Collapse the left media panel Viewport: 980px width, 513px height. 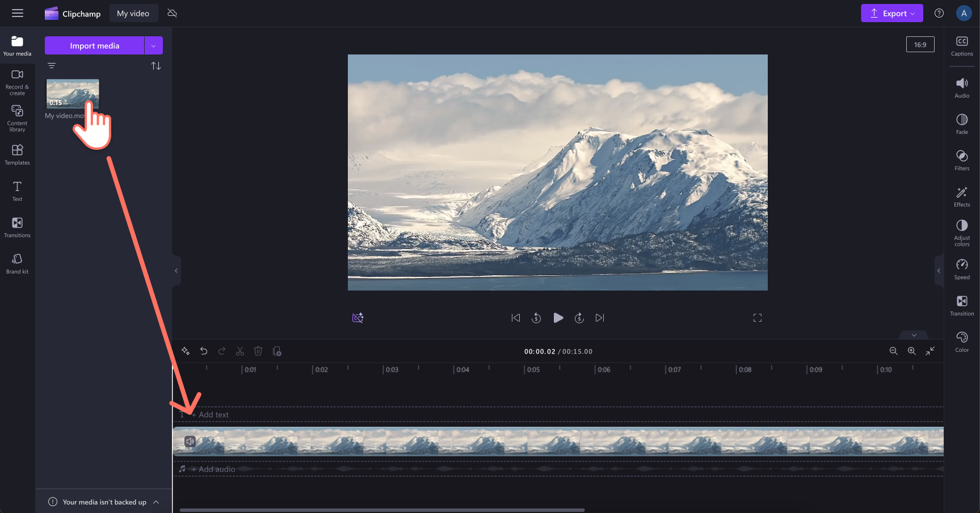(x=176, y=271)
